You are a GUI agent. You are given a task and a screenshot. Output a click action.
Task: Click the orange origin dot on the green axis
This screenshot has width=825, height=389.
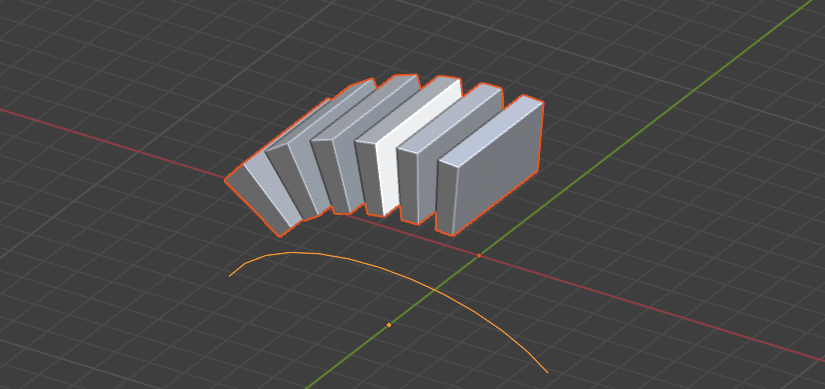point(389,325)
